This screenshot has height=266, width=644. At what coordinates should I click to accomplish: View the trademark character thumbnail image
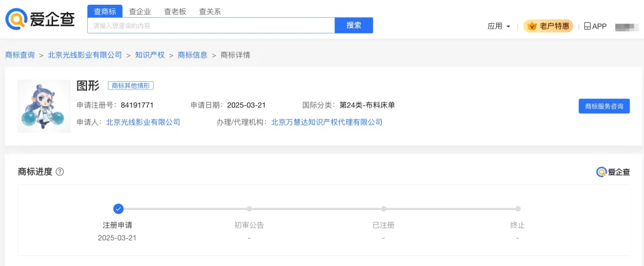(44, 106)
